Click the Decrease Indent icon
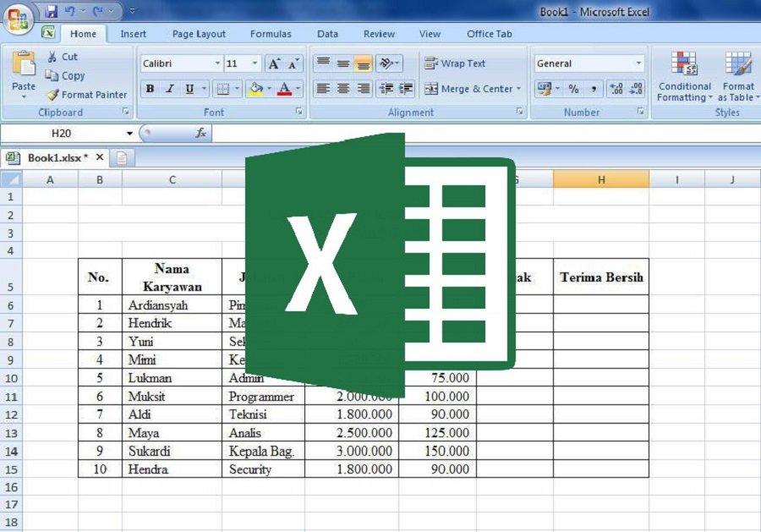 pos(386,88)
